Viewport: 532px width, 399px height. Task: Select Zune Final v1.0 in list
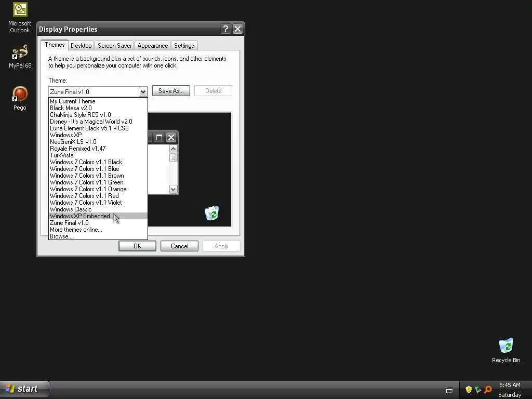[98, 223]
